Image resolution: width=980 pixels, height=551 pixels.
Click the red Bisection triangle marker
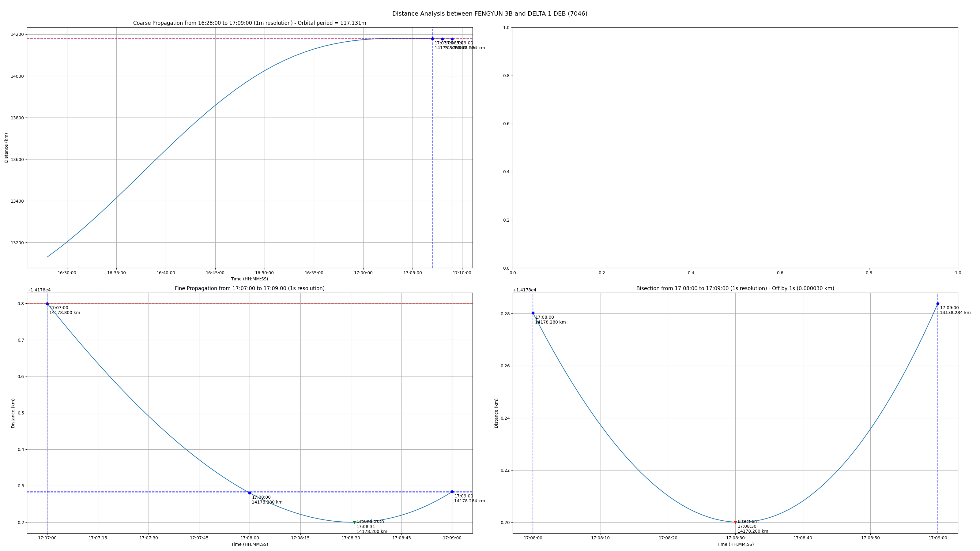[735, 522]
